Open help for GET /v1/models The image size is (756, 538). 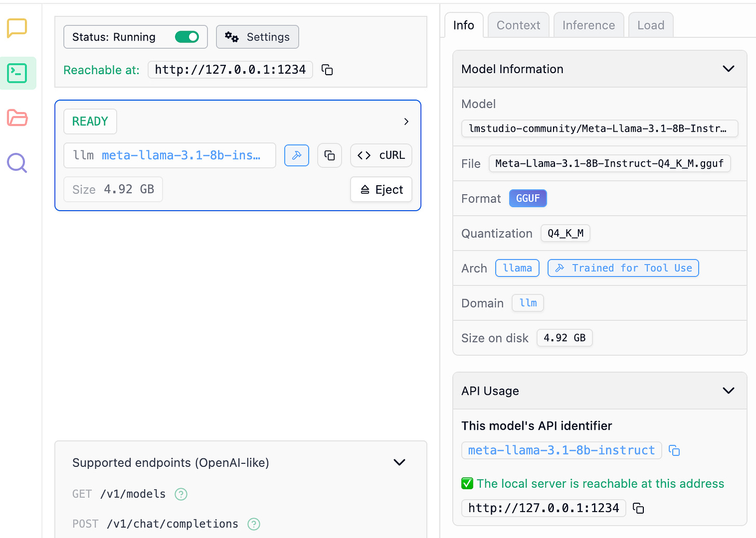pos(181,494)
